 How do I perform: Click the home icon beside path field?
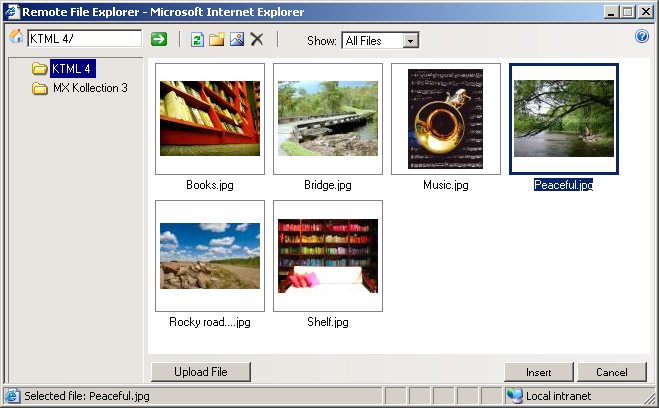pyautogui.click(x=16, y=37)
